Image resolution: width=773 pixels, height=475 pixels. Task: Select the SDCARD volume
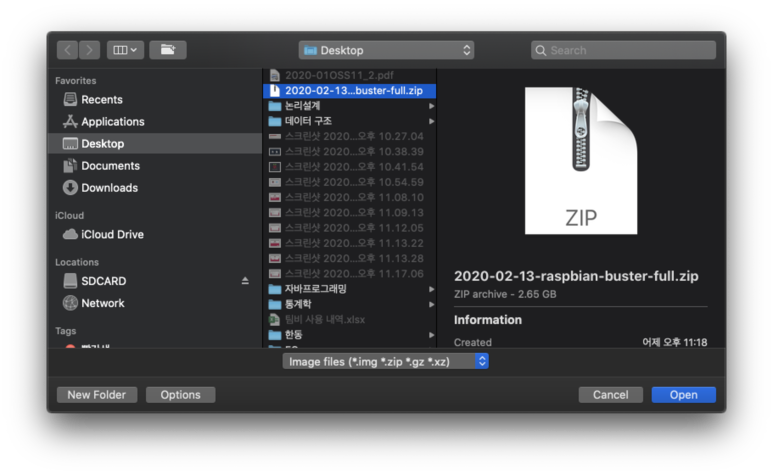[155, 281]
